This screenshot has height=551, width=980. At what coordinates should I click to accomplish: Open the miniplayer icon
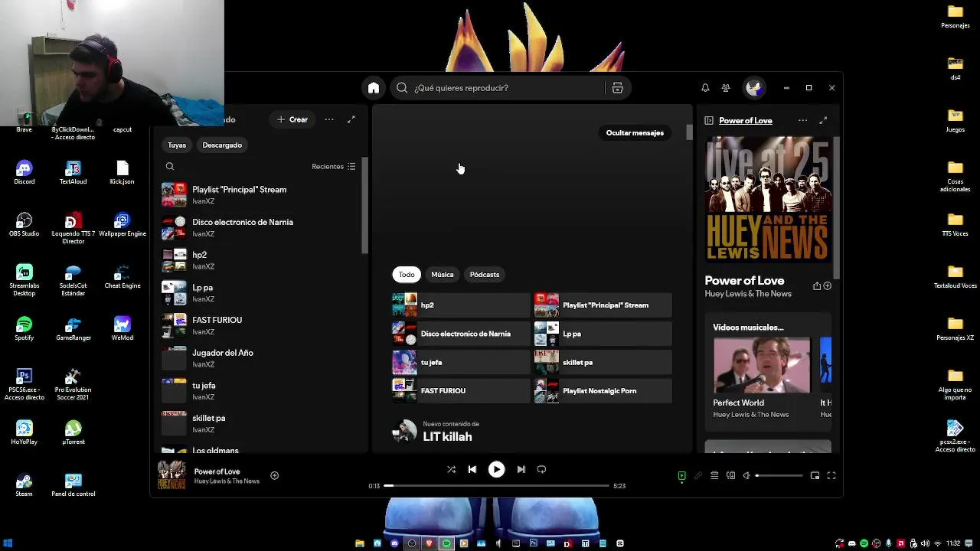click(x=815, y=475)
